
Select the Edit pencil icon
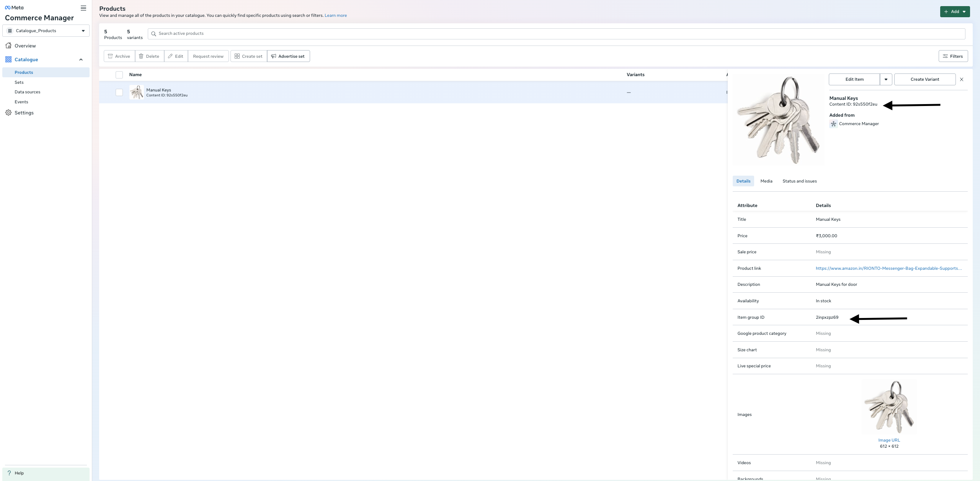point(170,56)
